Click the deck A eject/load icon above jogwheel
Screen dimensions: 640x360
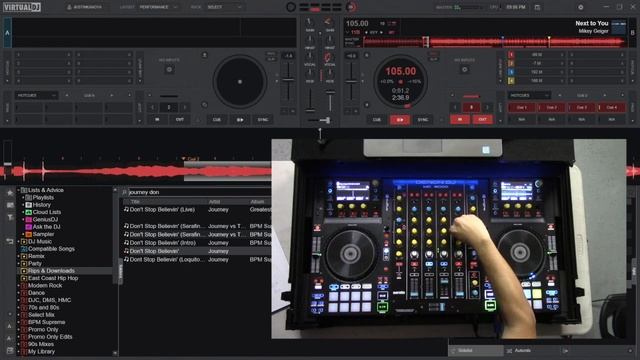click(204, 55)
